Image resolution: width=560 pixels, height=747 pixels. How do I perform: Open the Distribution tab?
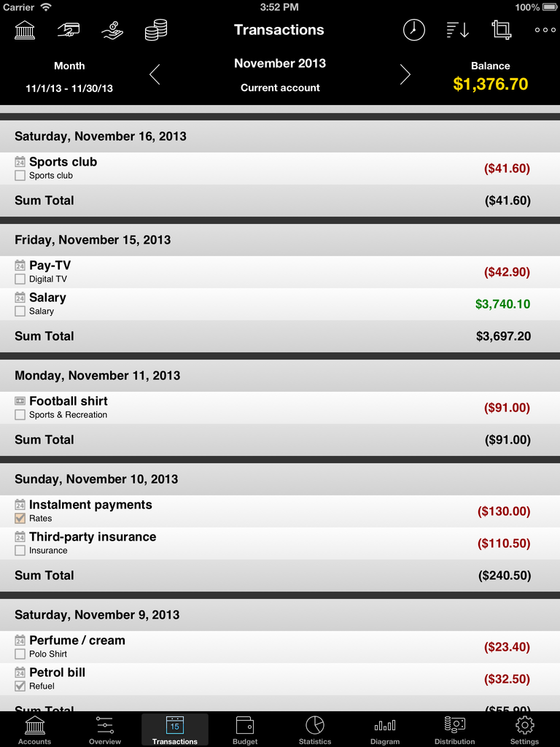click(x=455, y=729)
